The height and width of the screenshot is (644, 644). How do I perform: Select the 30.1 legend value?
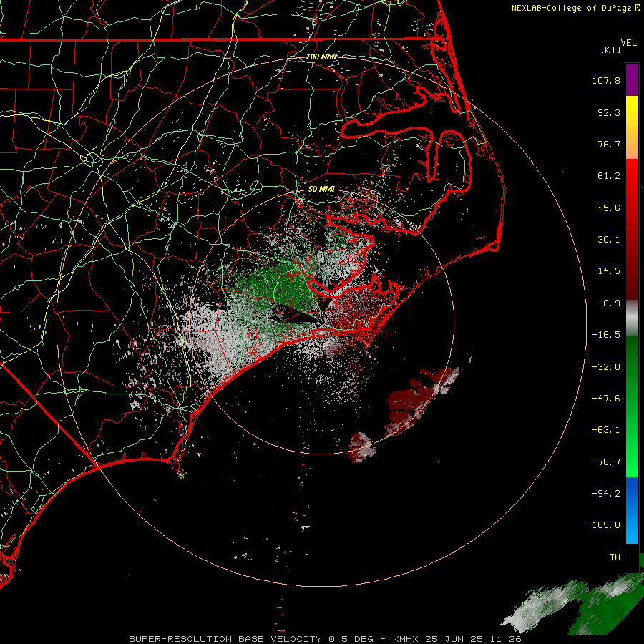coord(609,240)
